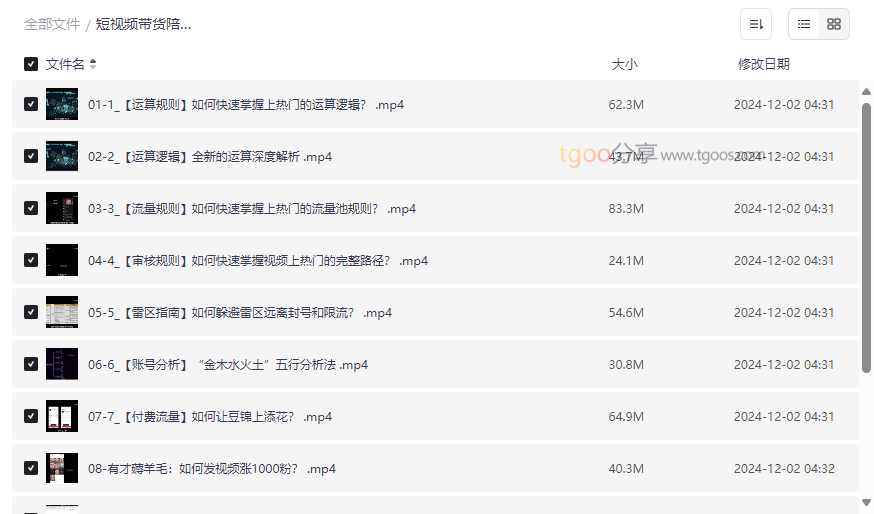
Task: Open file 01-1_【运算规则】如何快速掌握上热门的运算逻辑
Action: [246, 105]
